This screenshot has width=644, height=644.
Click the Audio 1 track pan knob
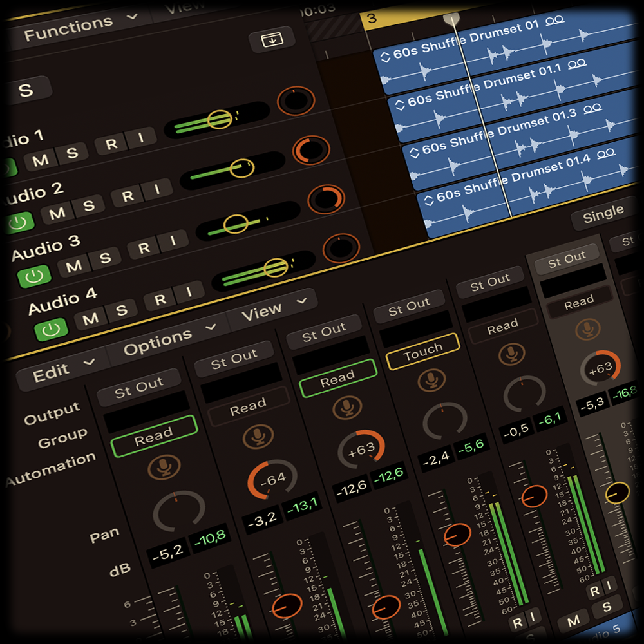(x=296, y=100)
